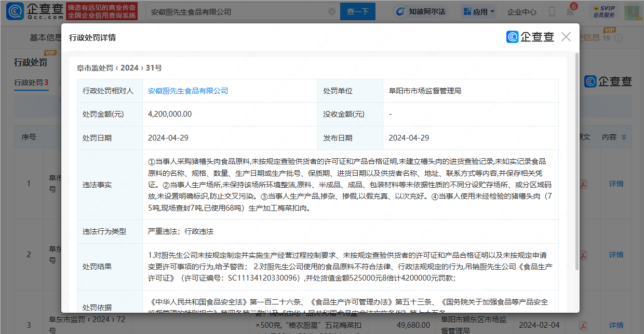Image resolution: width=644 pixels, height=334 pixels.
Task: Close the 行政处罚详情 dialog
Action: [566, 37]
